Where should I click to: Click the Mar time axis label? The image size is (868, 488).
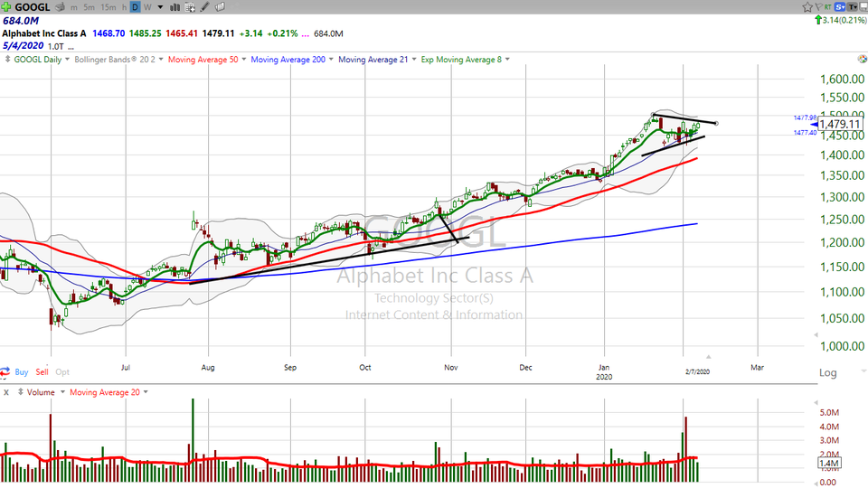pyautogui.click(x=757, y=368)
